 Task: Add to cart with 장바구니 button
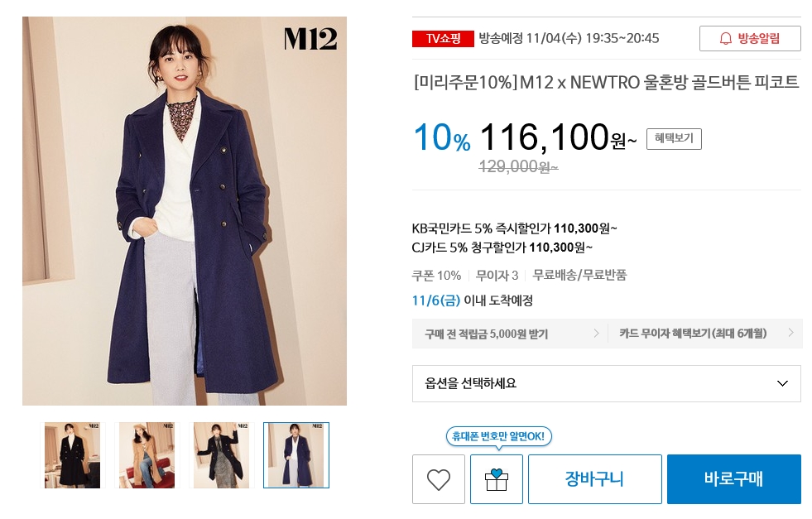594,479
